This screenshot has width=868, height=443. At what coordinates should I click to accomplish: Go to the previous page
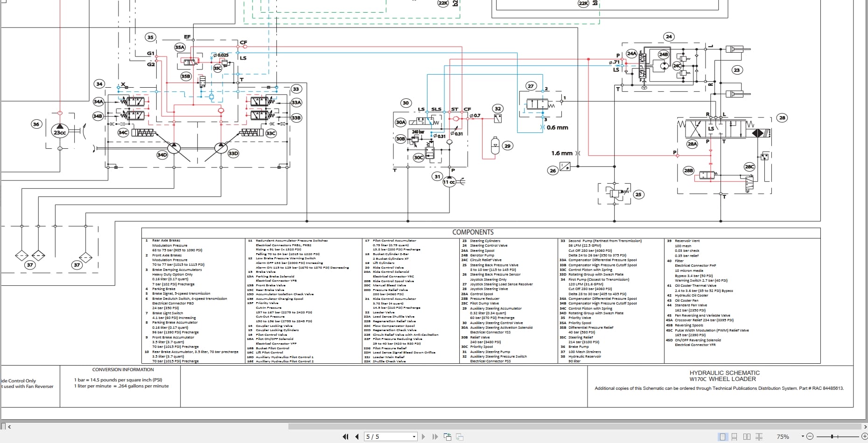tap(357, 436)
